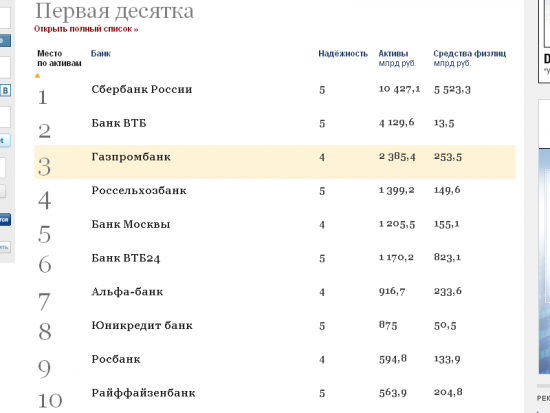
Task: Open Альфа-банк bank entry
Action: pyautogui.click(x=127, y=292)
